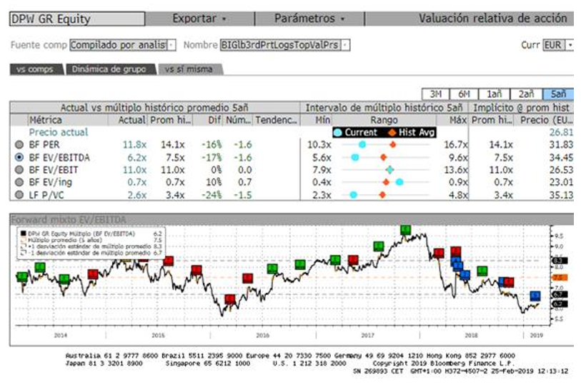Click the 11.8x Actual value for BF PER
Screen dimensions: 581x392
[x=134, y=145]
